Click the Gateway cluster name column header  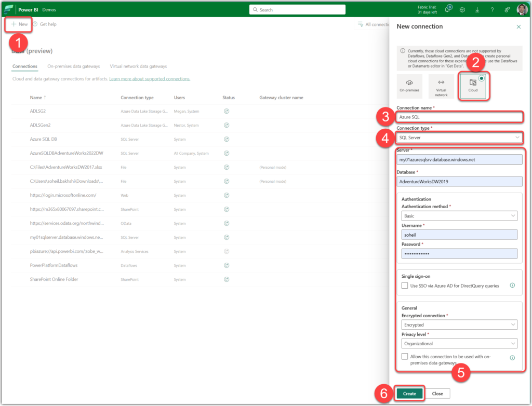tap(281, 98)
